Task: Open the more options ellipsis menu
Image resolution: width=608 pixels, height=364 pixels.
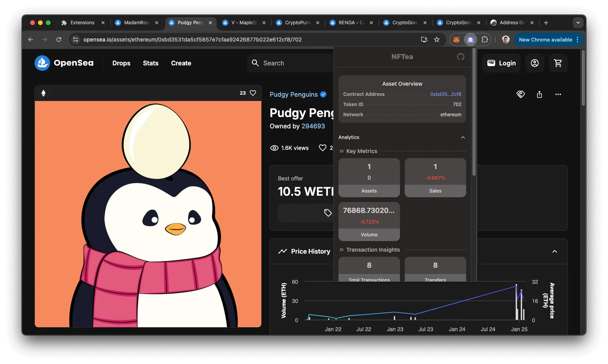Action: point(558,94)
